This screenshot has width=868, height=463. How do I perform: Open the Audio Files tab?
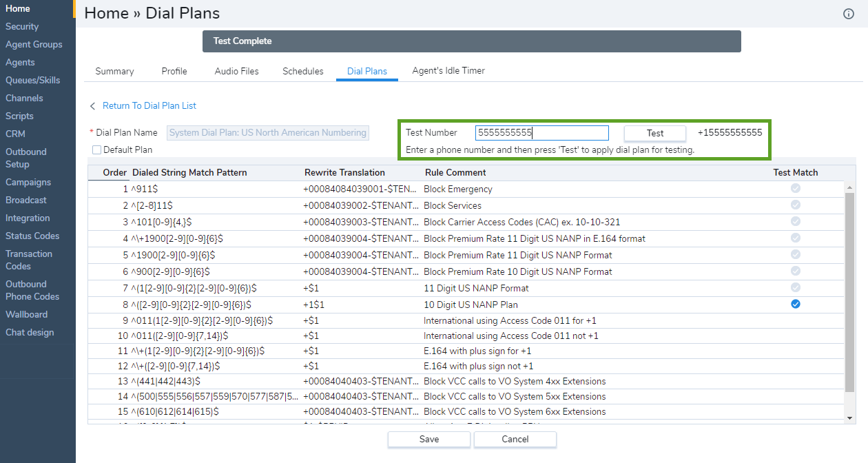click(236, 71)
